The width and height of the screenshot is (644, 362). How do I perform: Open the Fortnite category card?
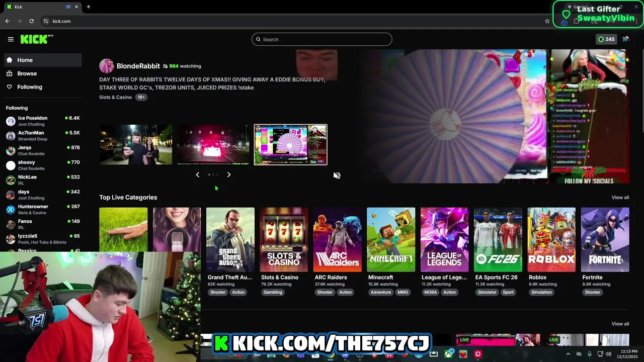point(605,240)
